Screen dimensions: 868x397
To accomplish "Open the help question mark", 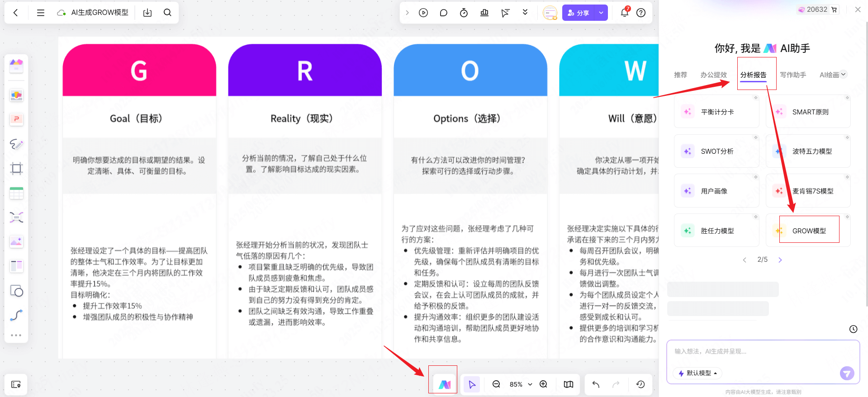I will [x=641, y=13].
